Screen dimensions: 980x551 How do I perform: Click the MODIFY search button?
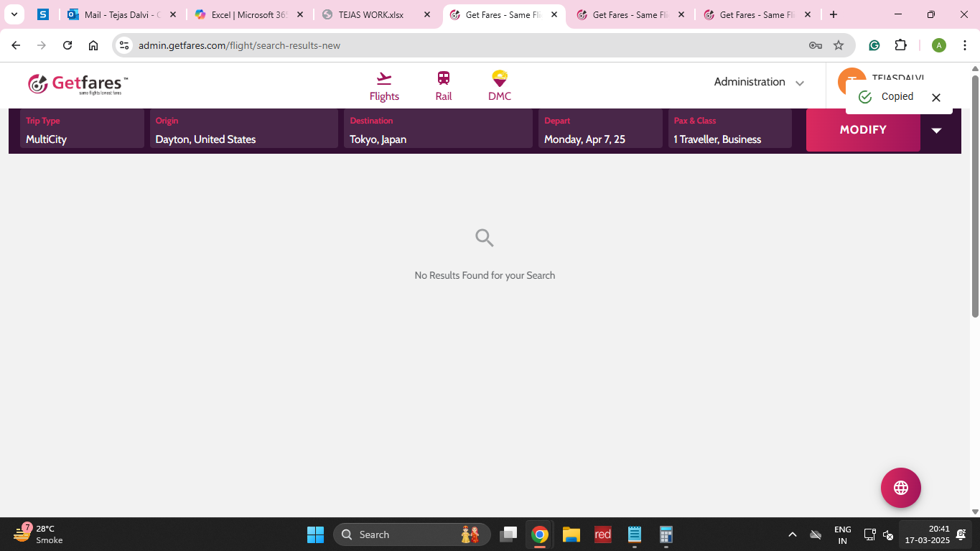[x=863, y=130]
